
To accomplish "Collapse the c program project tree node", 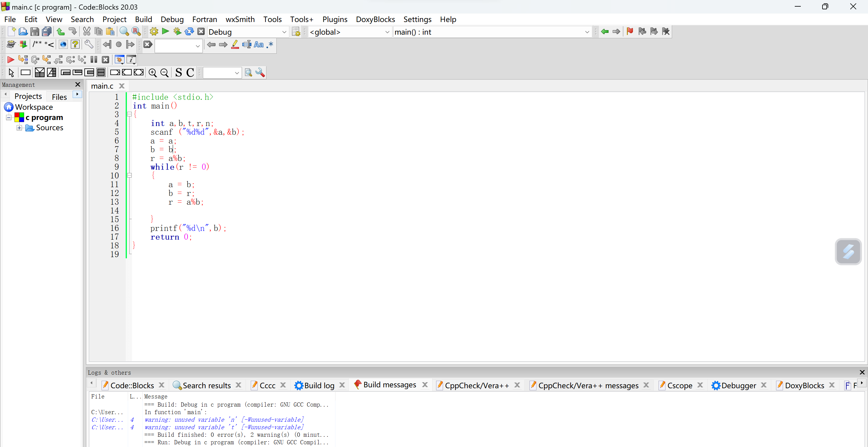I will click(9, 118).
